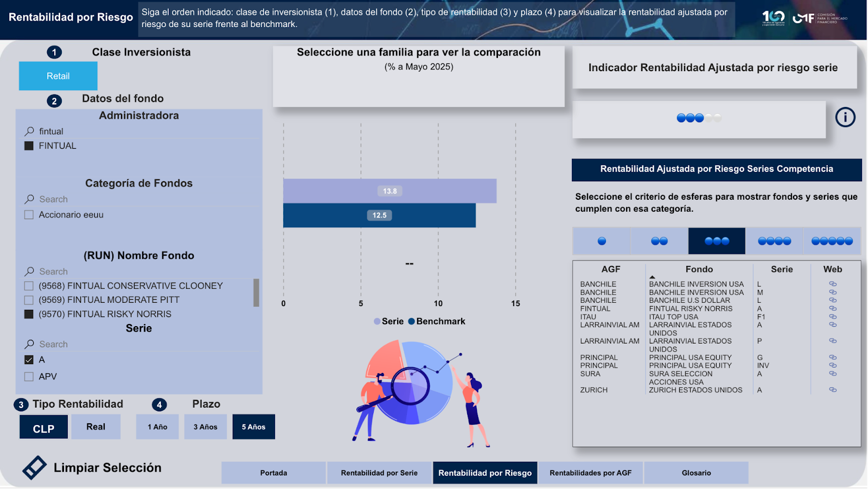
Task: Click Categoría de Fondos search field
Action: click(x=142, y=199)
